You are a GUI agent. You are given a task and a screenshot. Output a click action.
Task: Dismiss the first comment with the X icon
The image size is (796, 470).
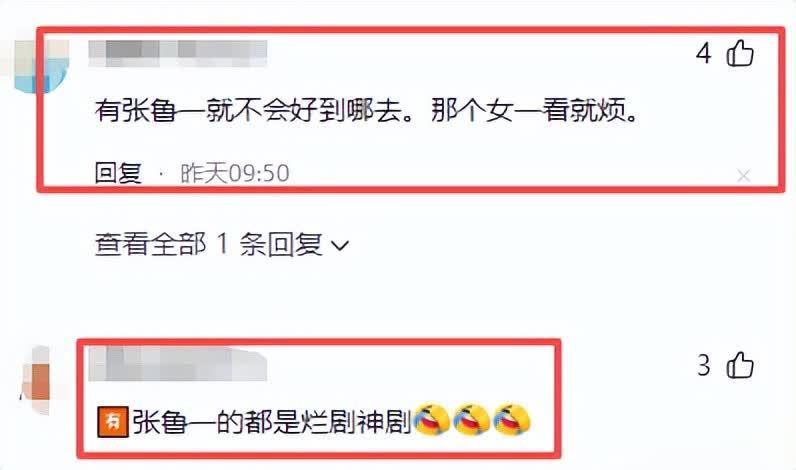point(744,176)
